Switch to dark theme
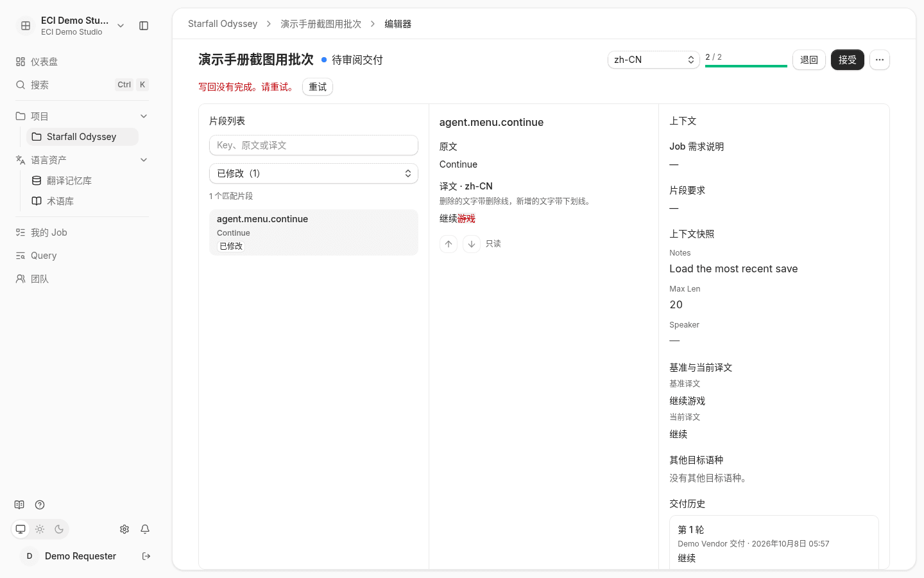The height and width of the screenshot is (578, 924). coord(59,529)
